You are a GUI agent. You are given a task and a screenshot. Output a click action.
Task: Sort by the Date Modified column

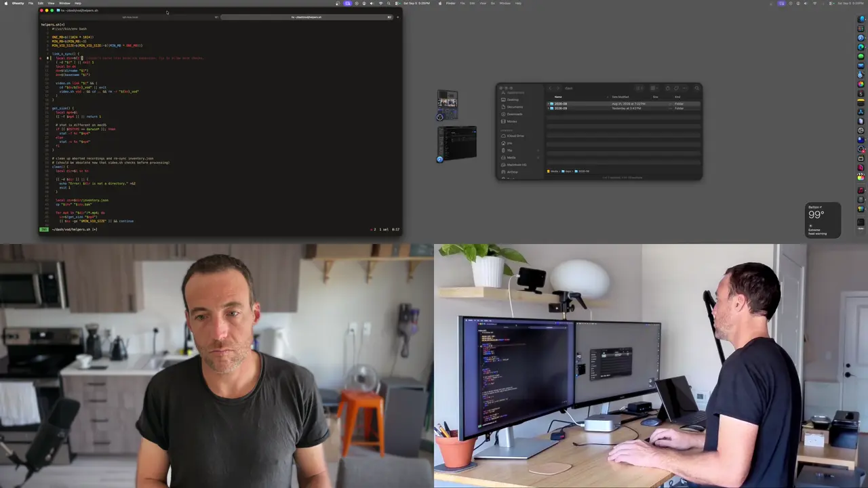[620, 97]
